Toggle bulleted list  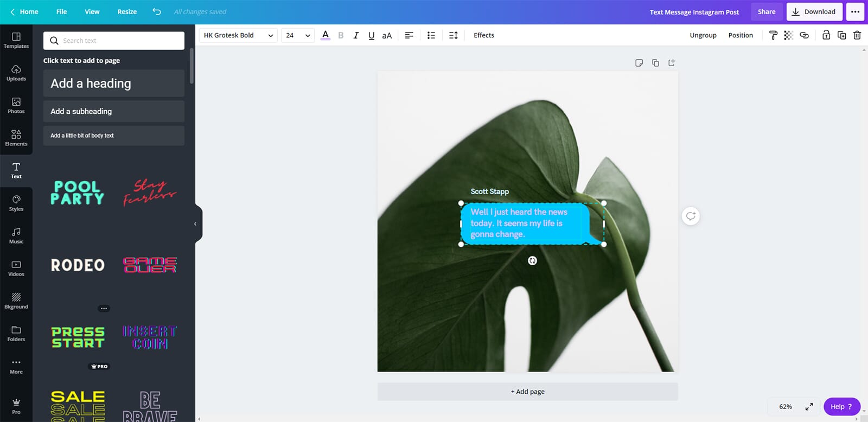click(x=431, y=35)
